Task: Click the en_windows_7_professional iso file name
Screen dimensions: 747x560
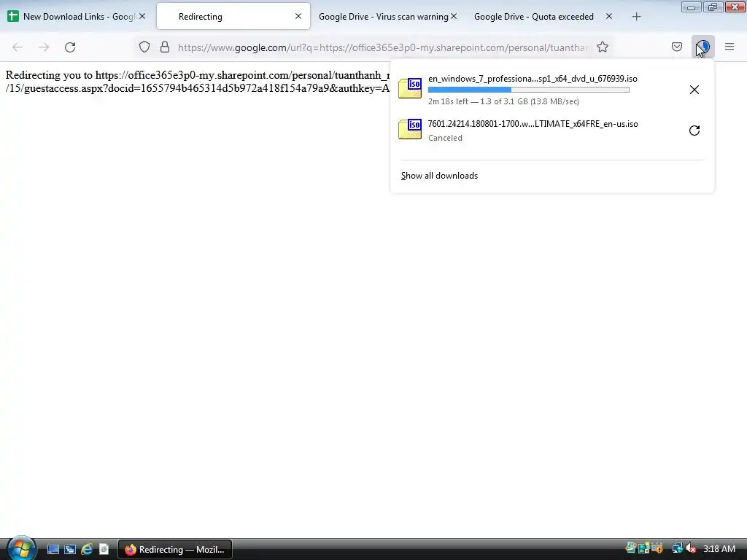Action: (533, 79)
